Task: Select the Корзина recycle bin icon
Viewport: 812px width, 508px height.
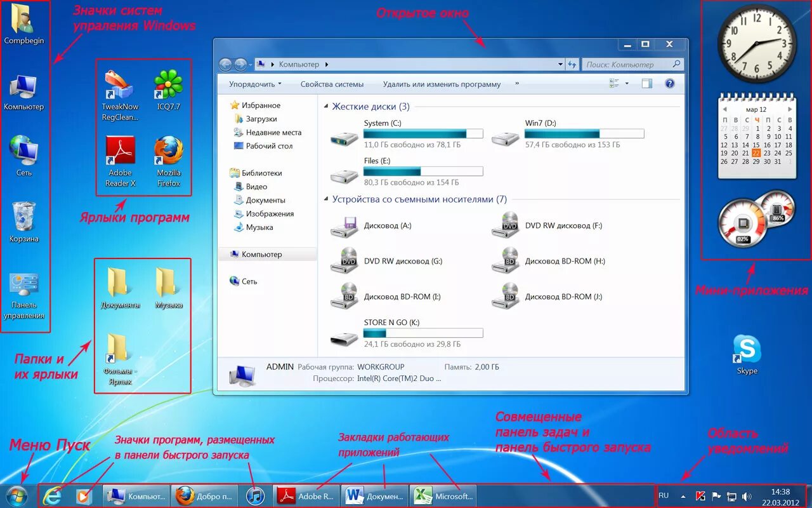Action: 24,222
